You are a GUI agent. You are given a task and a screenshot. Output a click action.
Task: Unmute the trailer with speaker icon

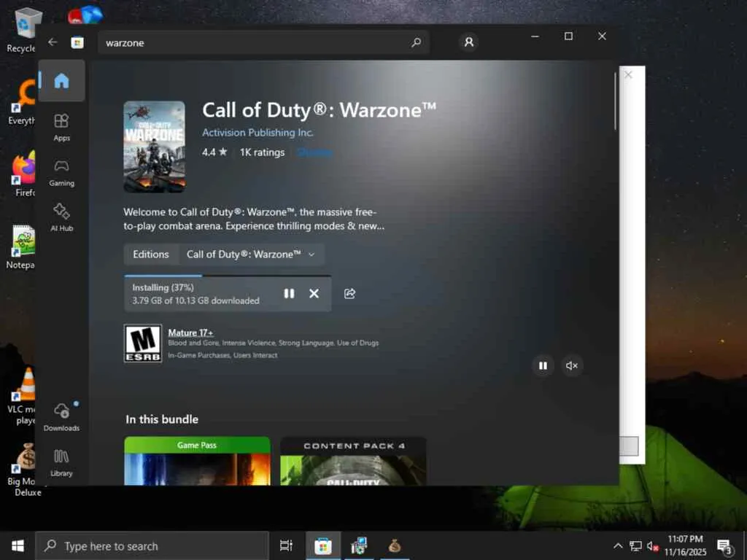pos(572,366)
